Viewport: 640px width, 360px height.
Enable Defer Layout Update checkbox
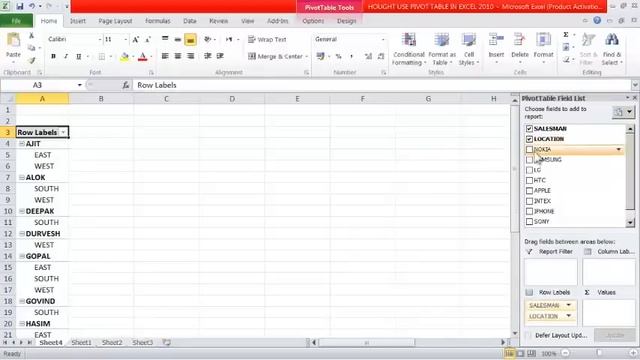point(529,336)
